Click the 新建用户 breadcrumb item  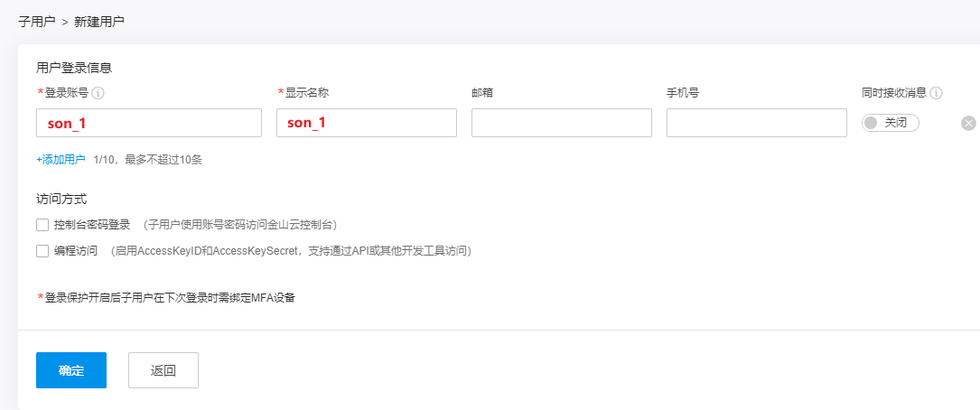[x=99, y=21]
